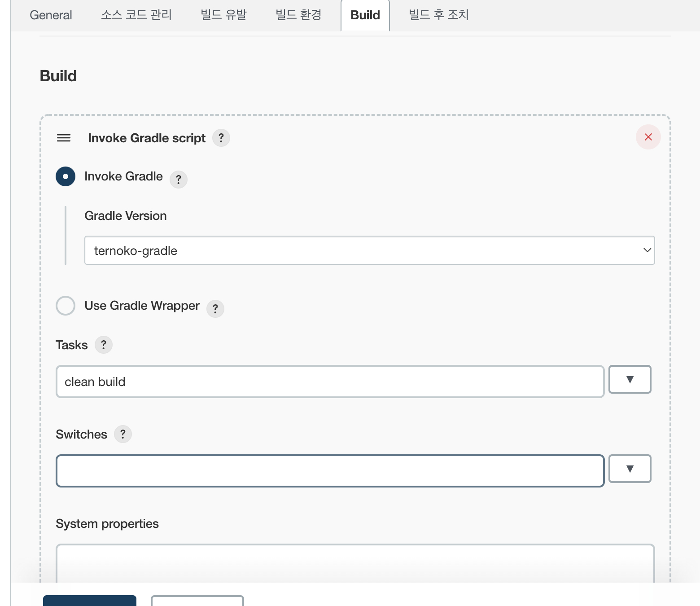Select the Invoke Gradle radio button
The image size is (700, 606).
[x=66, y=176]
